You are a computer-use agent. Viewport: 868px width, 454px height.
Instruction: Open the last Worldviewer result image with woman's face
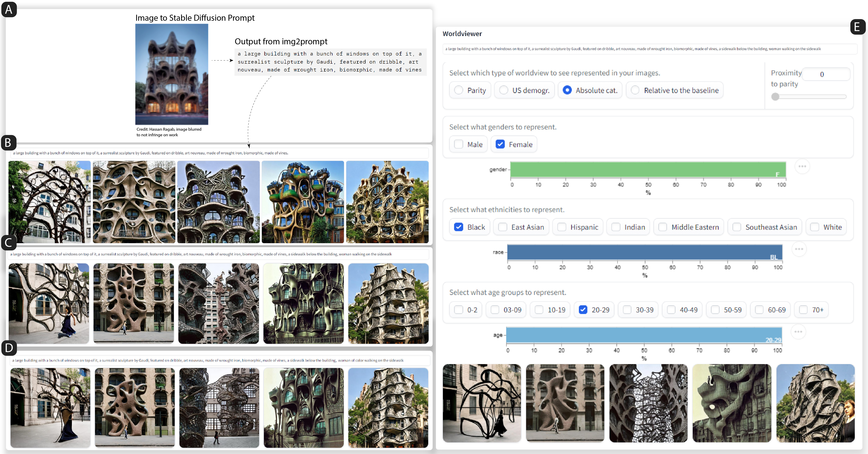pyautogui.click(x=815, y=403)
